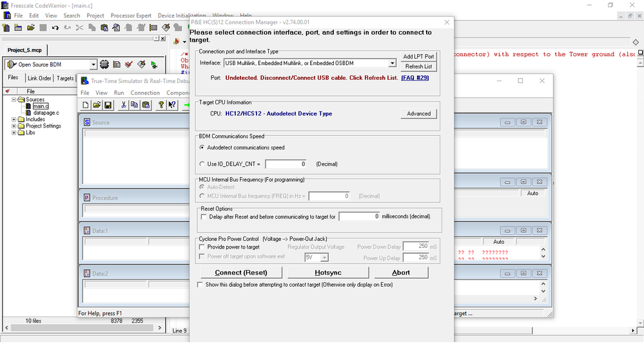Undo last edit in CodeWarrior toolbar
The width and height of the screenshot is (644, 362).
(55, 28)
